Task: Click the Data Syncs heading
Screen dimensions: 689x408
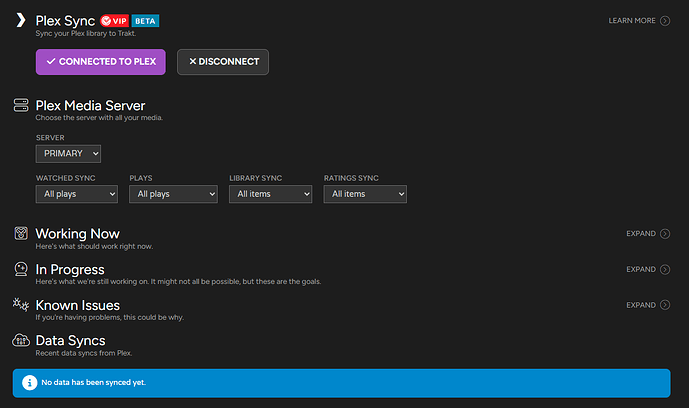Action: tap(70, 340)
